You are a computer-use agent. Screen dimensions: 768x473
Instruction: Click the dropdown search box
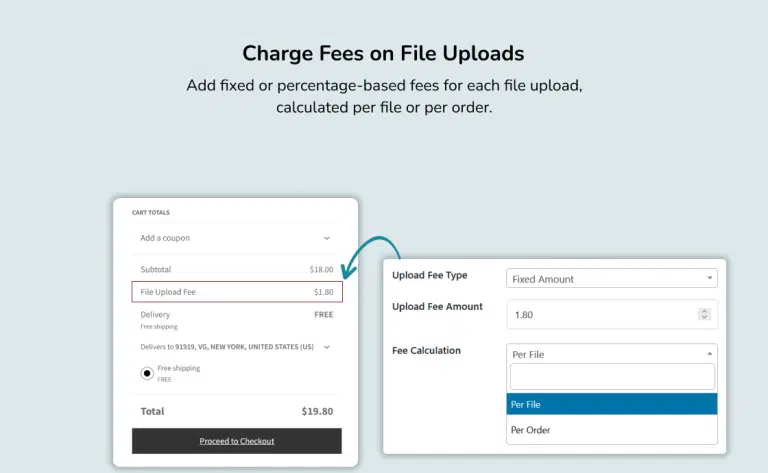[612, 377]
